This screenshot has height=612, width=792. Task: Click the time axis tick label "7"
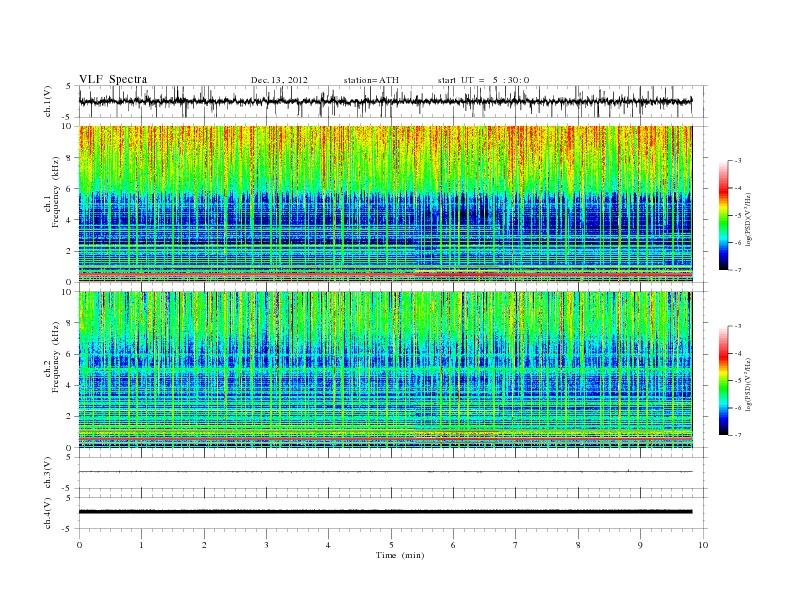[x=516, y=545]
